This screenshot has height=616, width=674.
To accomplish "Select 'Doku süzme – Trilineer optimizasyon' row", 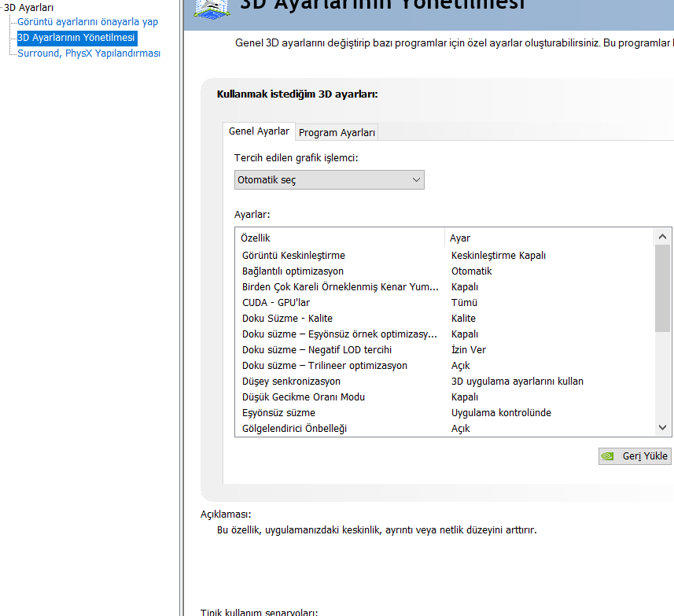I will coord(445,366).
